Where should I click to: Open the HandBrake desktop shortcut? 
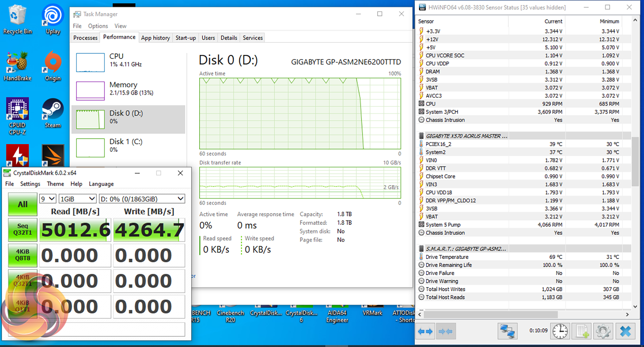[x=17, y=67]
